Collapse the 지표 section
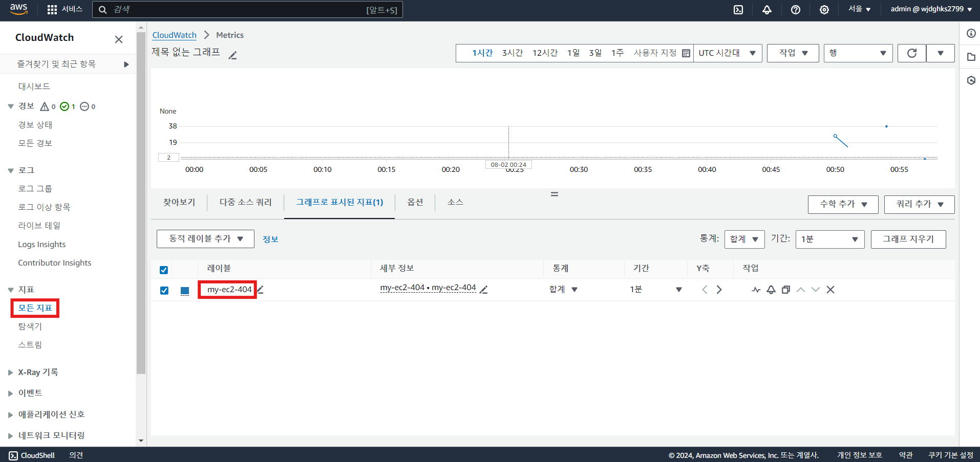Screen dimensions: 980x462 tap(11, 290)
